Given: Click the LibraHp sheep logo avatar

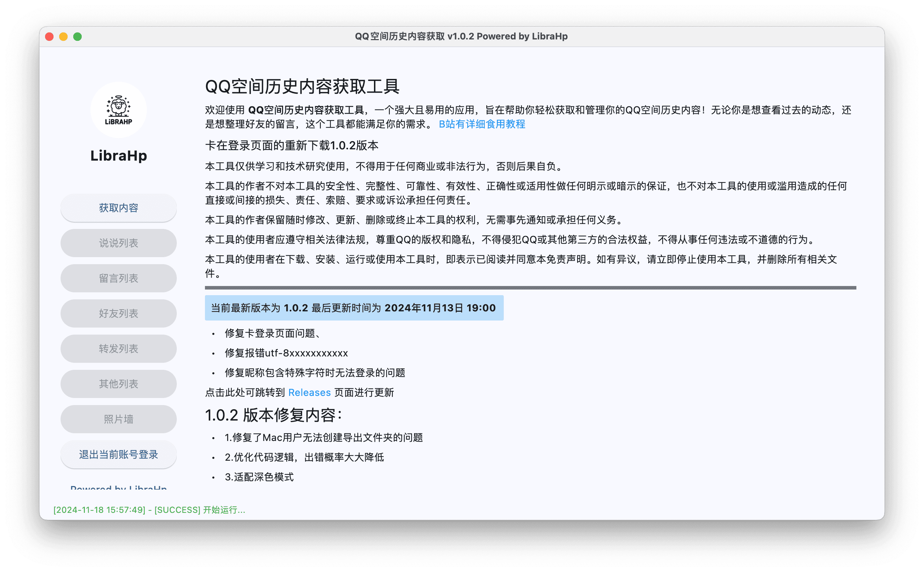Looking at the screenshot, I should coord(118,110).
